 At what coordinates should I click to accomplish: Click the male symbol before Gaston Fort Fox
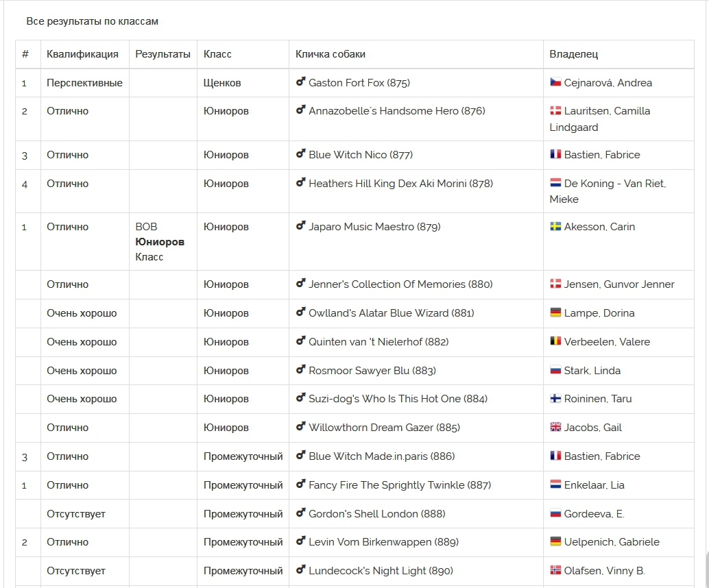(301, 82)
